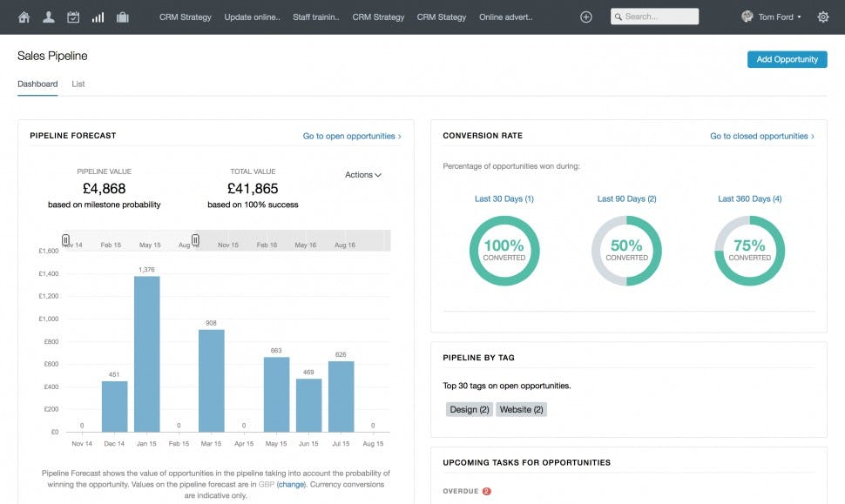
Task: Click the Add Opportunity button
Action: (787, 59)
